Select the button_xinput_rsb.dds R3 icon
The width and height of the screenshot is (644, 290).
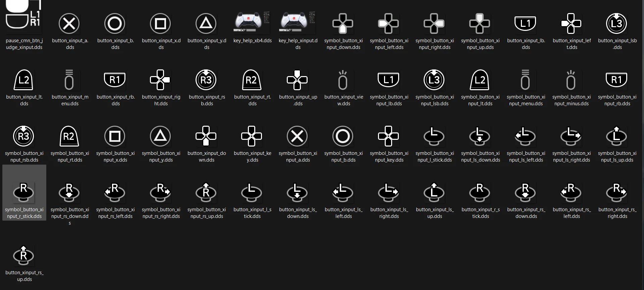(206, 80)
